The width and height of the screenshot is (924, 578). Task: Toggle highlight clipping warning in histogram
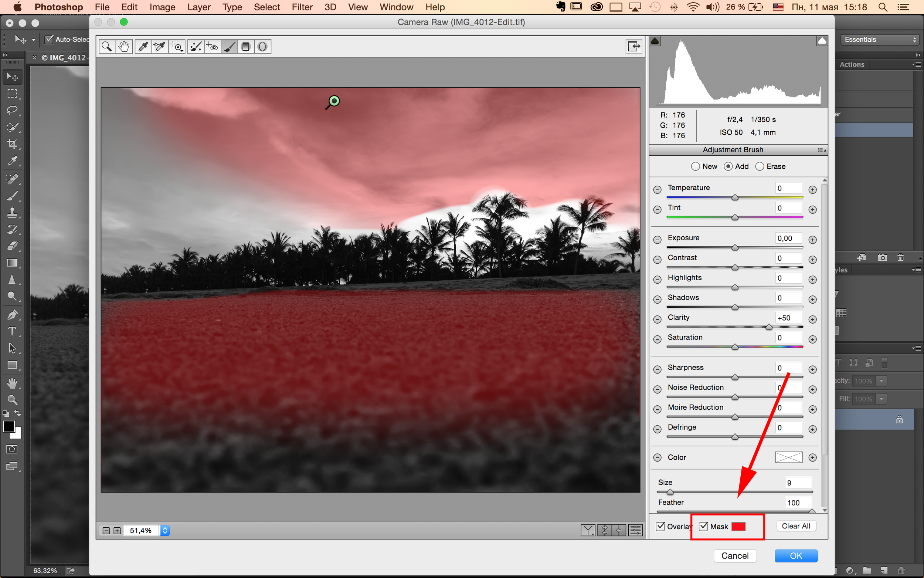822,41
